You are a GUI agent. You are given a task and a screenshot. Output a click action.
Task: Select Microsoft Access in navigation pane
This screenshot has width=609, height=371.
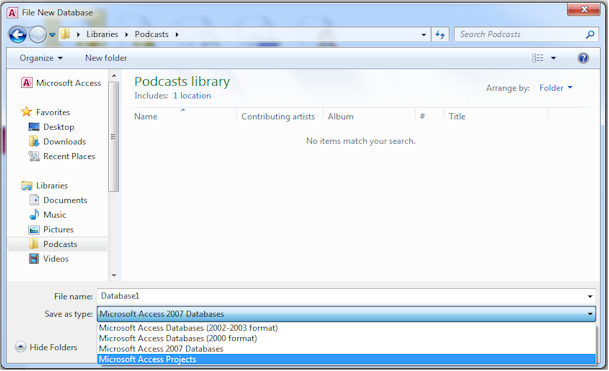(61, 83)
